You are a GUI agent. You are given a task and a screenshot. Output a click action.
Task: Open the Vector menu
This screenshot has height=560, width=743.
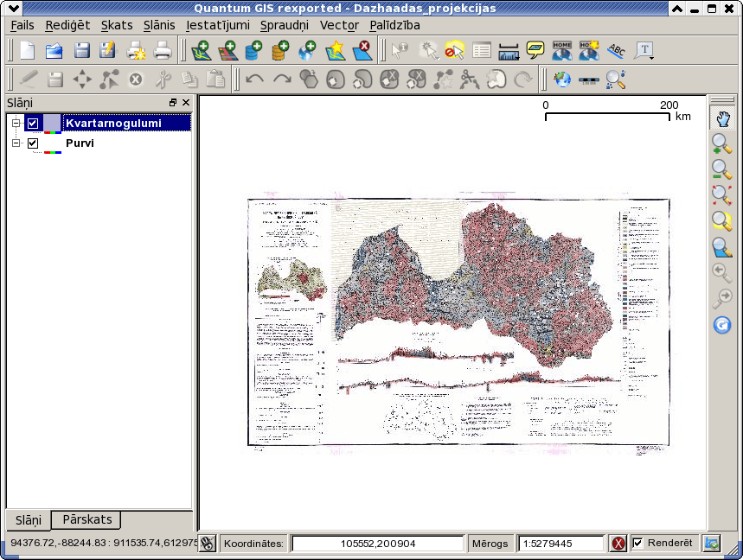(339, 25)
